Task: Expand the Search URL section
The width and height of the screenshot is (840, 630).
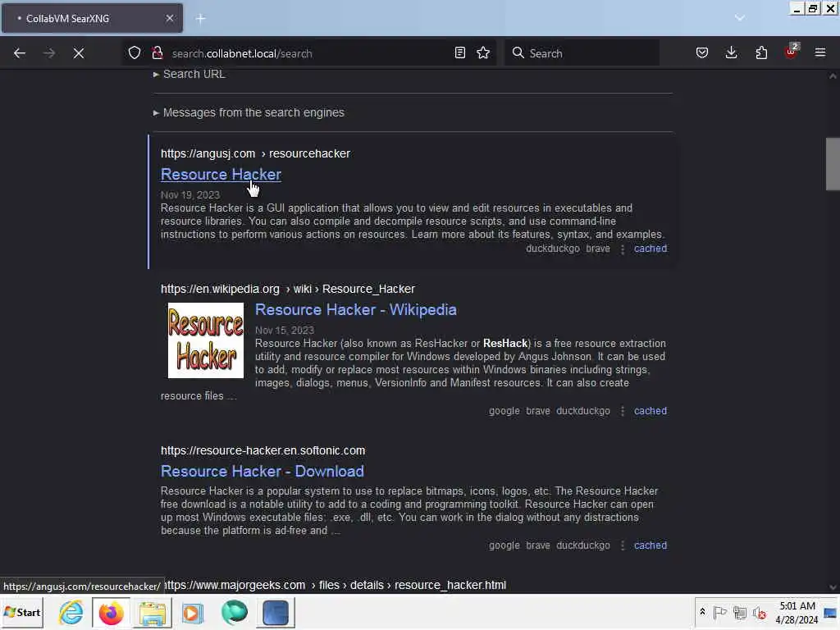Action: tap(189, 74)
